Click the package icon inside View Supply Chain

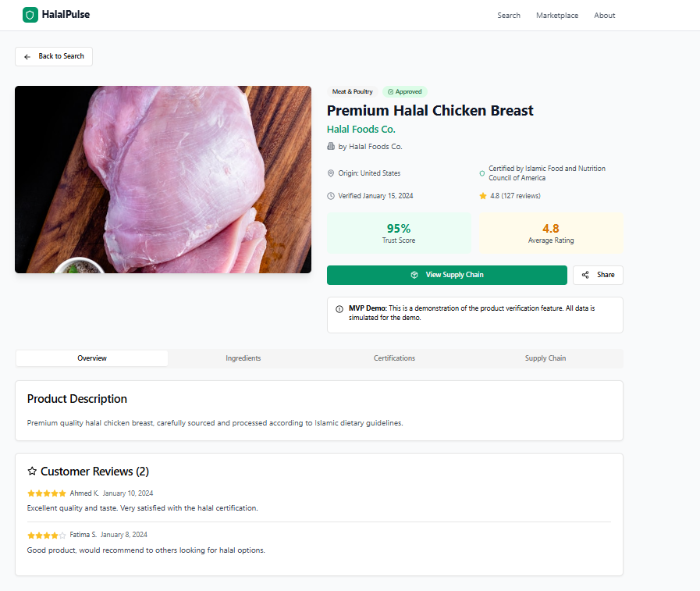point(414,275)
